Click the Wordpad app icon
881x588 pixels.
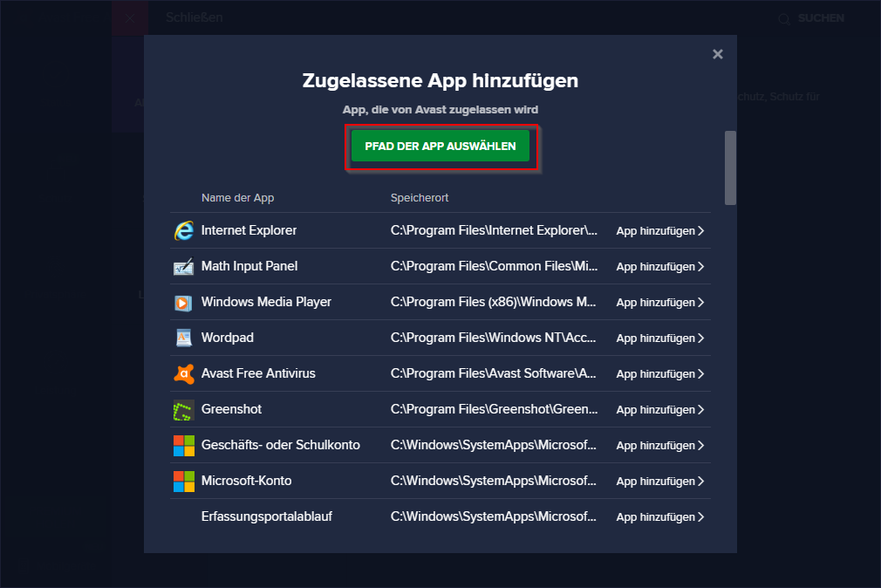point(184,338)
